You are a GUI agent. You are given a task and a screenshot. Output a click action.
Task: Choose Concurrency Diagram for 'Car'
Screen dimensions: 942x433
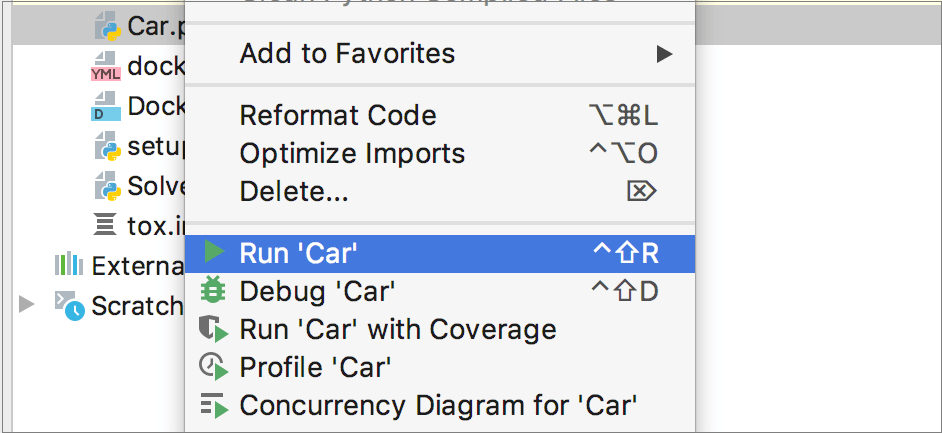coord(438,405)
